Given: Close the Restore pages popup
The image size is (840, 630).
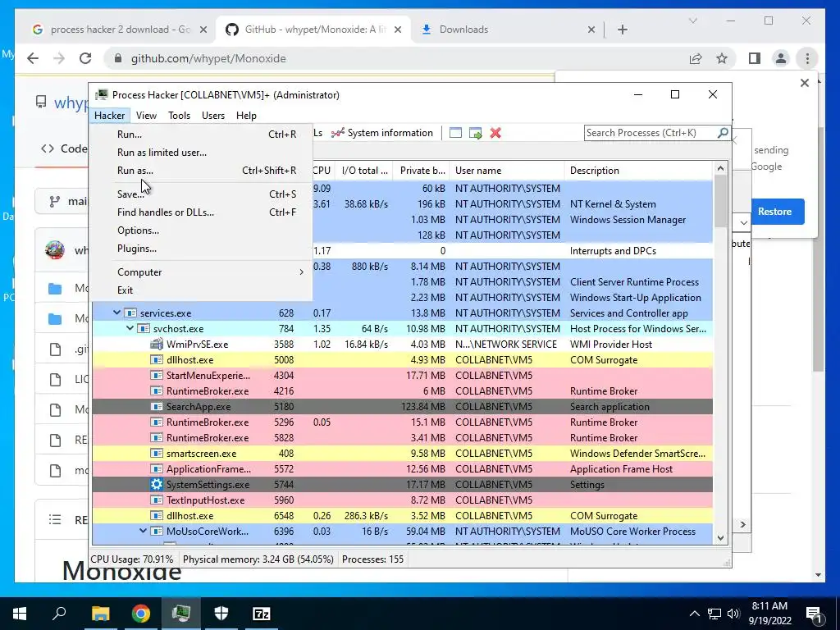Looking at the screenshot, I should click(805, 83).
